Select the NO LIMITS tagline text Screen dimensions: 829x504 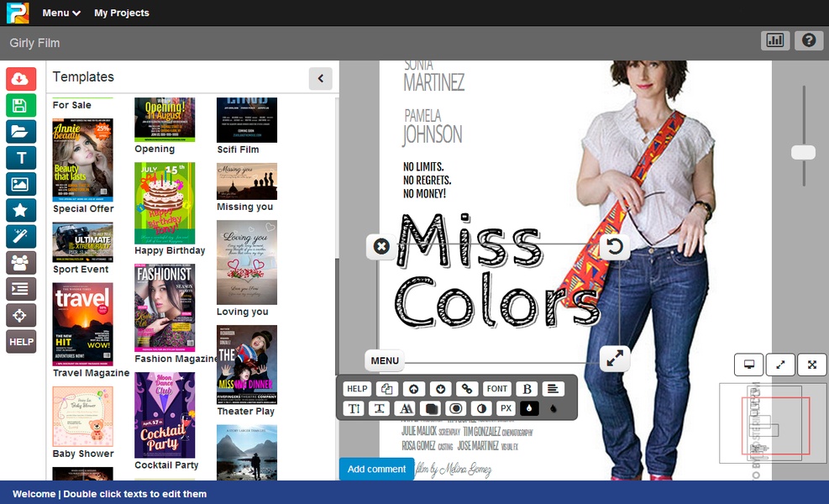pos(427,181)
